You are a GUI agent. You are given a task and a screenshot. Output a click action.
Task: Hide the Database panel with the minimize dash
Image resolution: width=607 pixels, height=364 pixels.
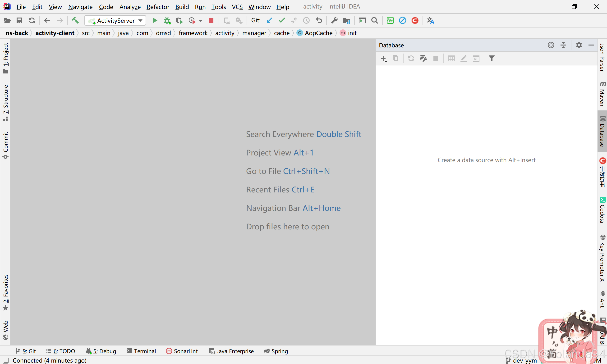point(591,45)
